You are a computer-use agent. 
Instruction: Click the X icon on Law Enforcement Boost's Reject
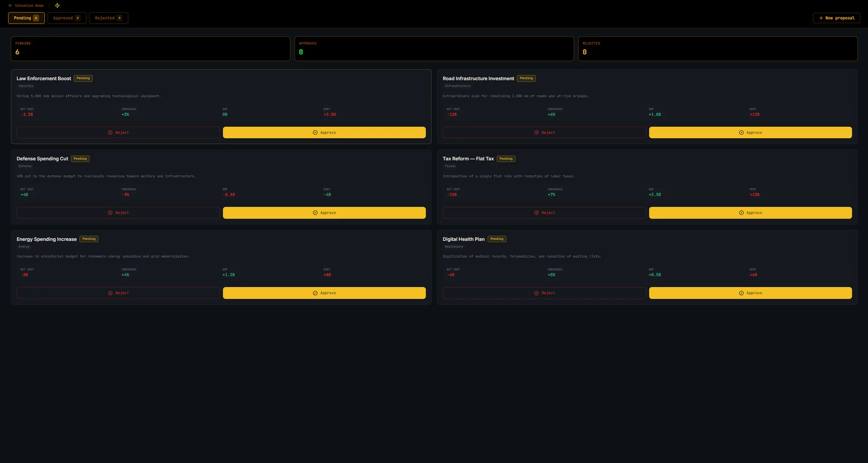pos(110,132)
